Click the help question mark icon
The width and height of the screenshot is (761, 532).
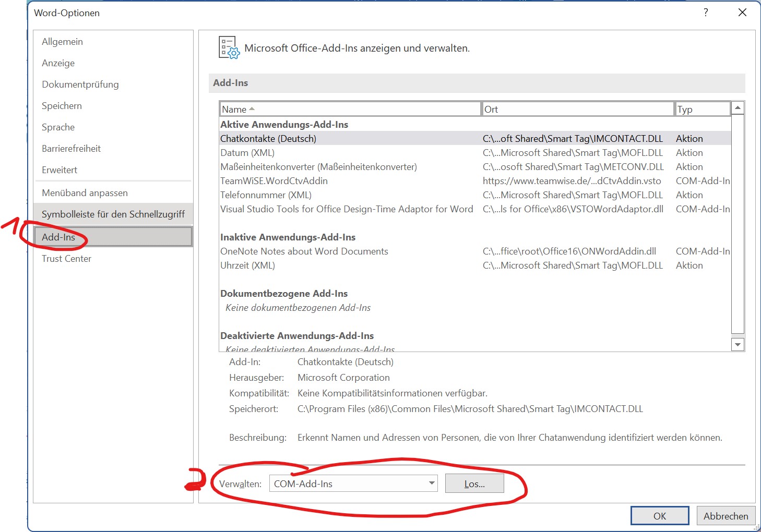[706, 13]
